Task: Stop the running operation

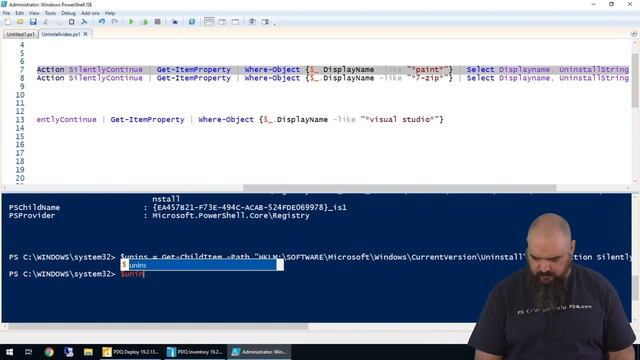Action: coord(157,22)
